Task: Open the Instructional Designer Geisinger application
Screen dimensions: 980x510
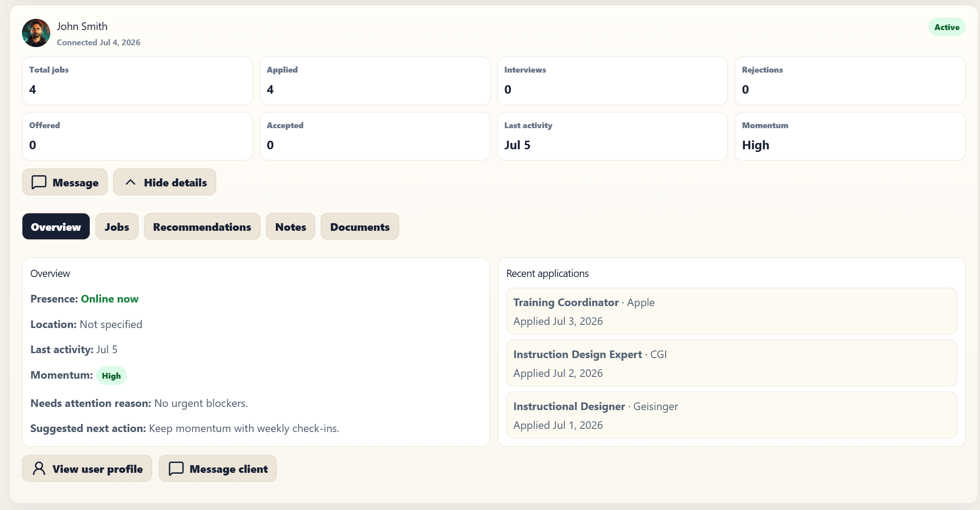Action: [732, 415]
